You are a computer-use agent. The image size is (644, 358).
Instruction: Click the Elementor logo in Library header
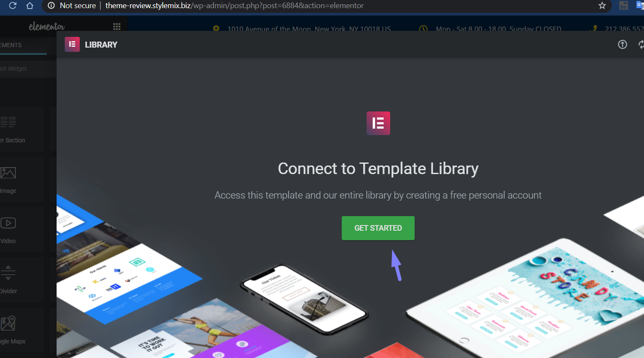(72, 44)
